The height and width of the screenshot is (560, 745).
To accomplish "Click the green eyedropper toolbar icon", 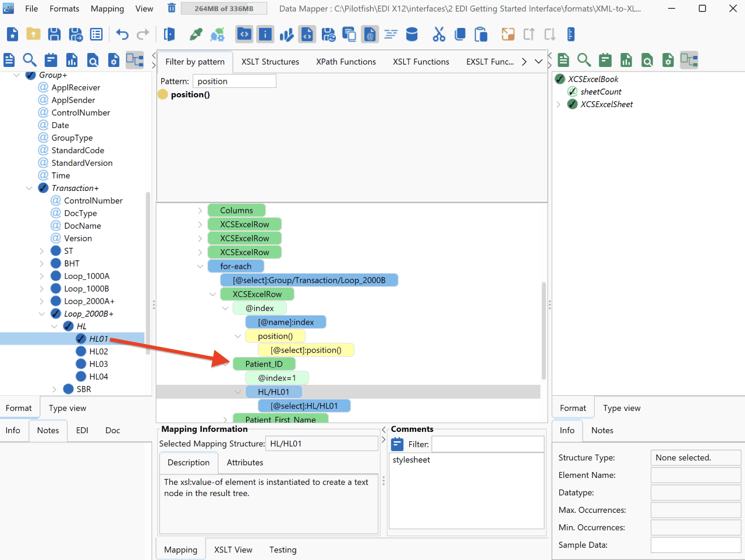I will [196, 34].
